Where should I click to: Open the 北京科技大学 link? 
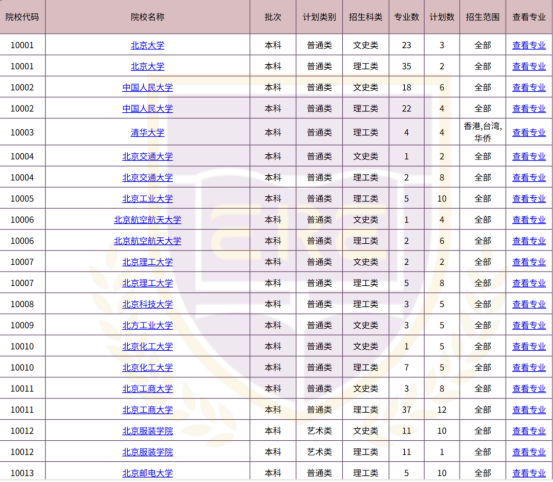coord(147,304)
